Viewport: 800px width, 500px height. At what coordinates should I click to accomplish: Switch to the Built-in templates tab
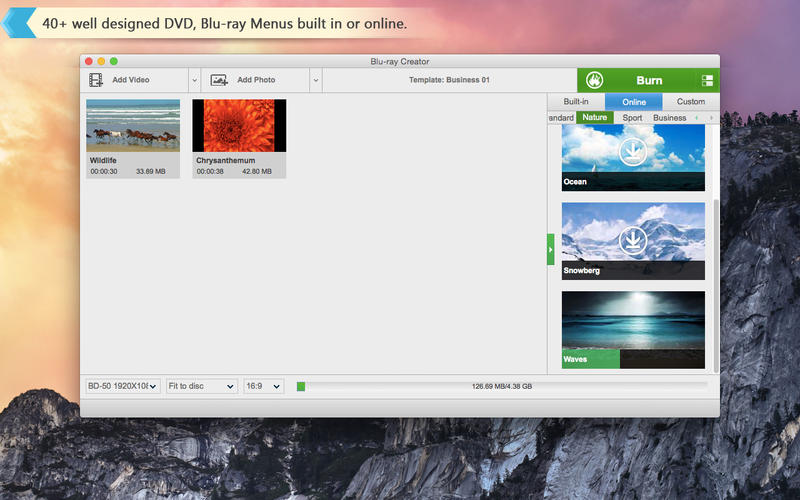point(576,101)
